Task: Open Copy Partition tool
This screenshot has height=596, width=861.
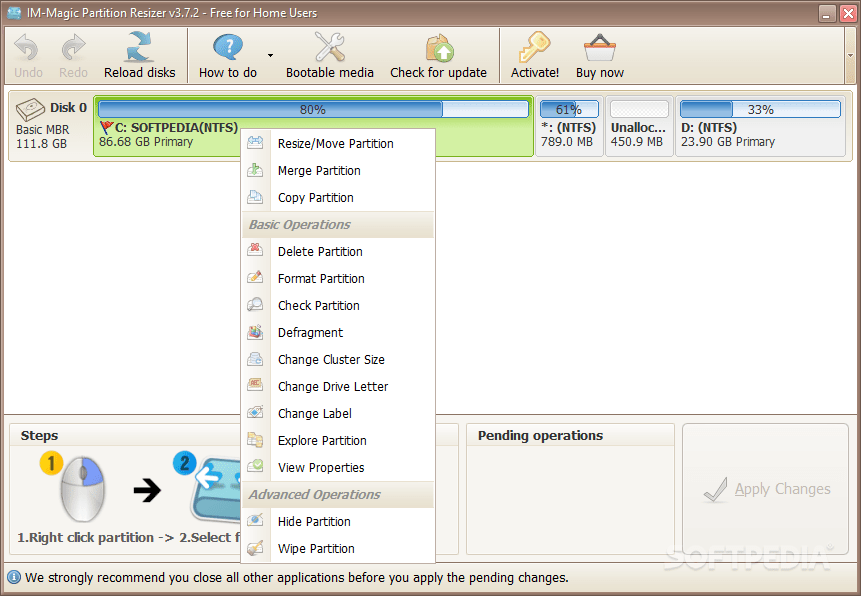Action: tap(313, 197)
